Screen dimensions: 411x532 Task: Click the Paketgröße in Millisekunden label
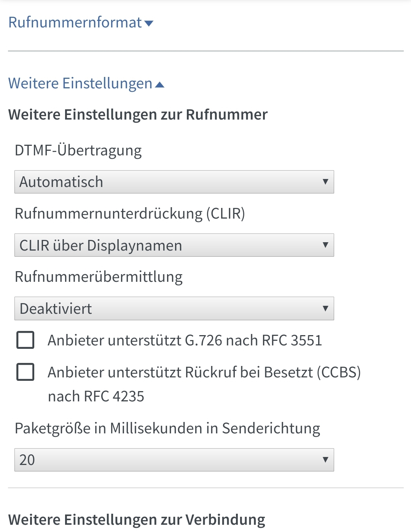(167, 429)
